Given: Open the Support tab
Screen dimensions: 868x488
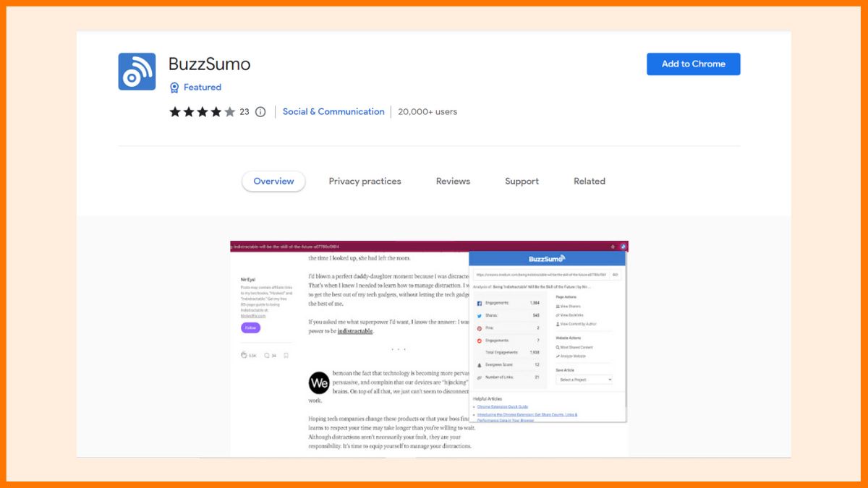Looking at the screenshot, I should 522,181.
